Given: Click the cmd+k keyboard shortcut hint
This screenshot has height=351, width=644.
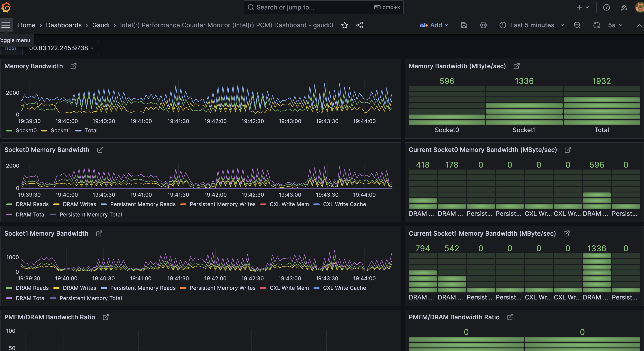Looking at the screenshot, I should point(387,7).
